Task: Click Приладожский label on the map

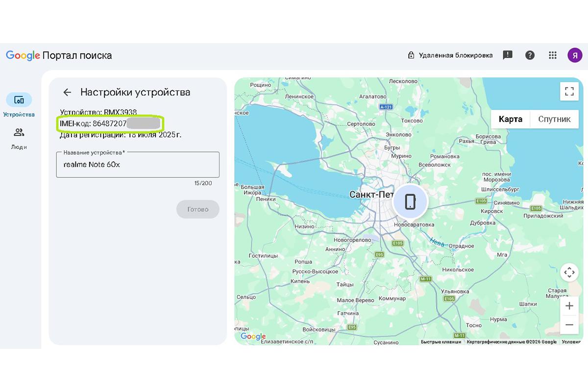Action: click(543, 216)
